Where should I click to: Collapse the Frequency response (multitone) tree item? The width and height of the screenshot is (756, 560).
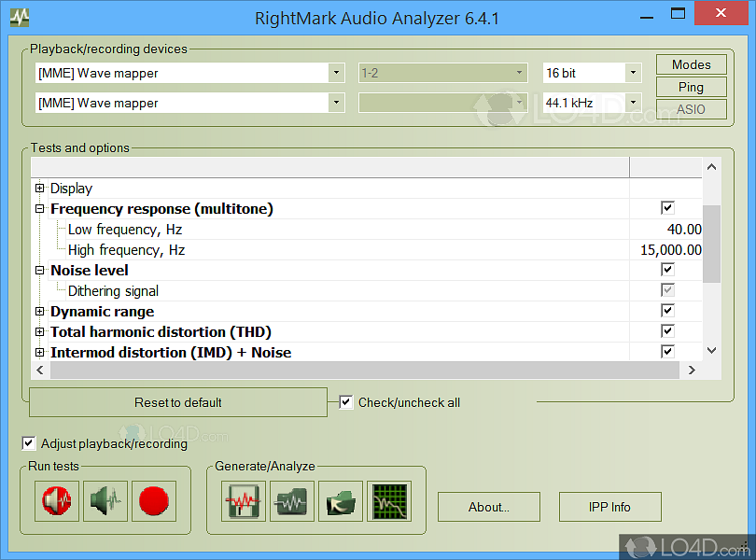[39, 208]
